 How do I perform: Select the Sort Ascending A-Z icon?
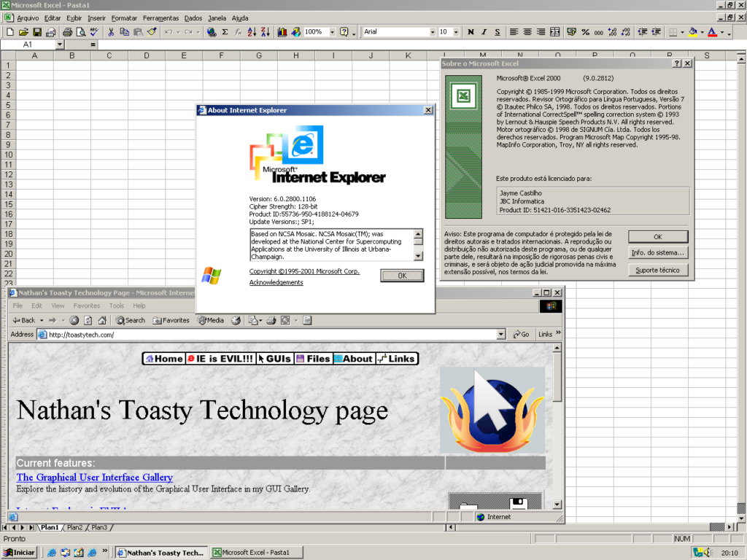[x=252, y=32]
